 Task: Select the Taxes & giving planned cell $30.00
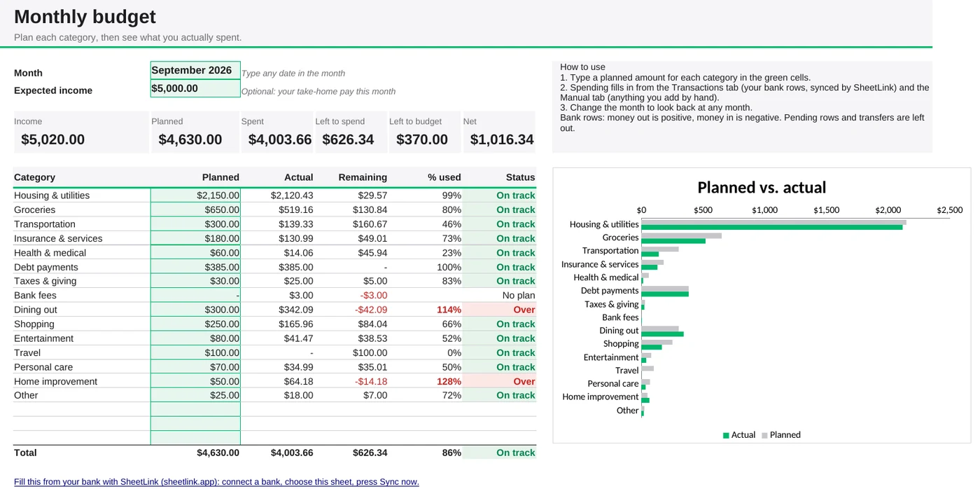pos(195,281)
